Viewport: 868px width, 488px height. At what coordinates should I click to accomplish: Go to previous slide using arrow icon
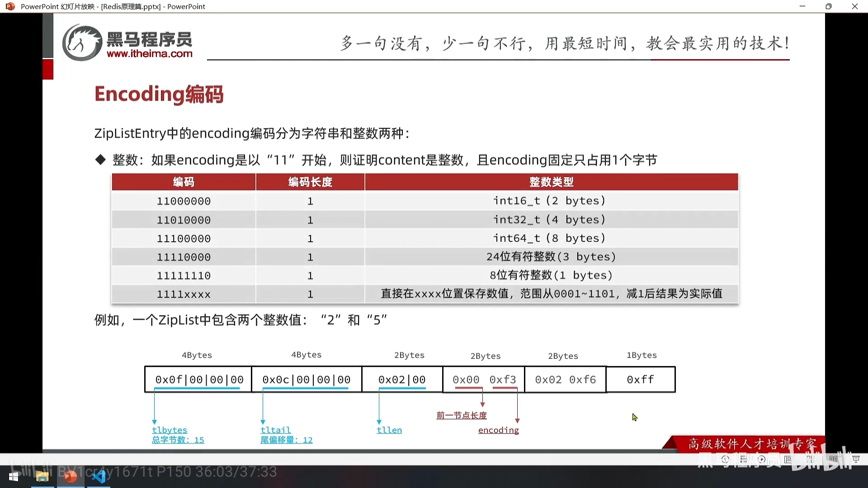click(725, 459)
